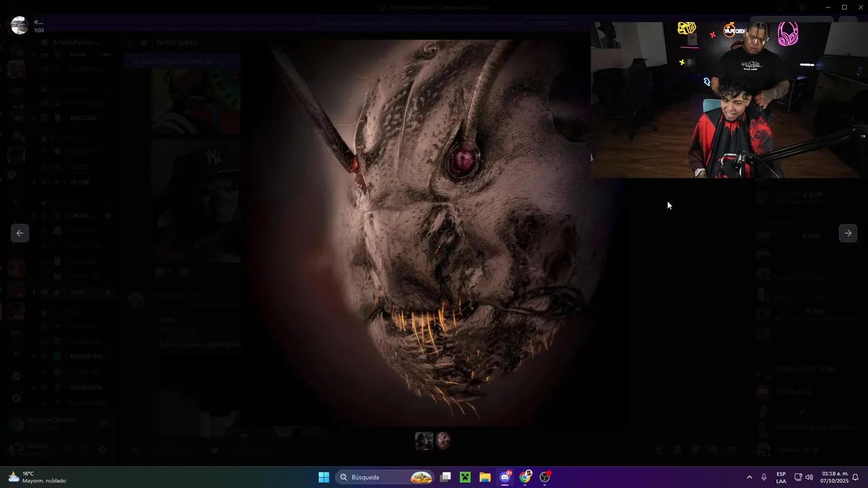Open the volume control speaker icon
Image resolution: width=868 pixels, height=488 pixels.
pos(809,477)
